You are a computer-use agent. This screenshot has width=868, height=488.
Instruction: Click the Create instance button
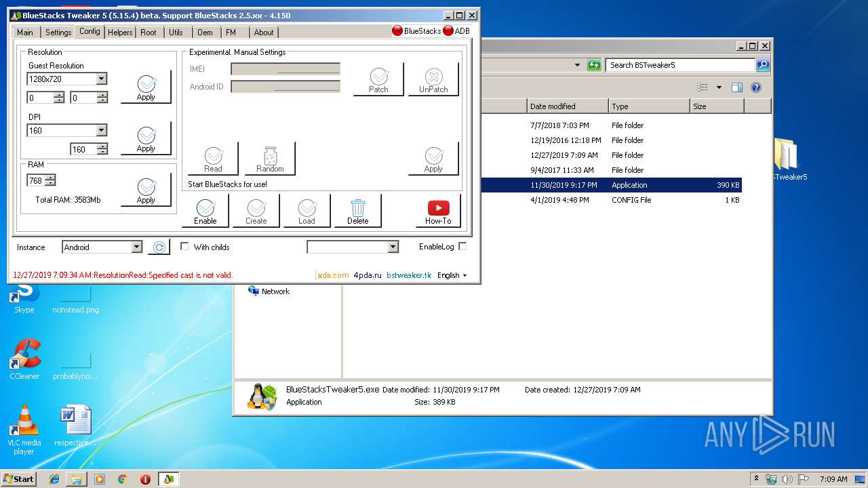[256, 211]
